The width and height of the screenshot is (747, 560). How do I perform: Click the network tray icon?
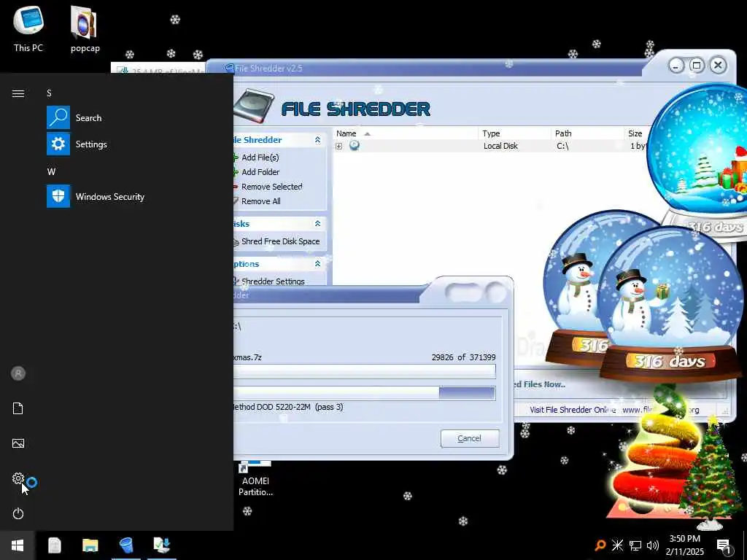[x=635, y=545]
